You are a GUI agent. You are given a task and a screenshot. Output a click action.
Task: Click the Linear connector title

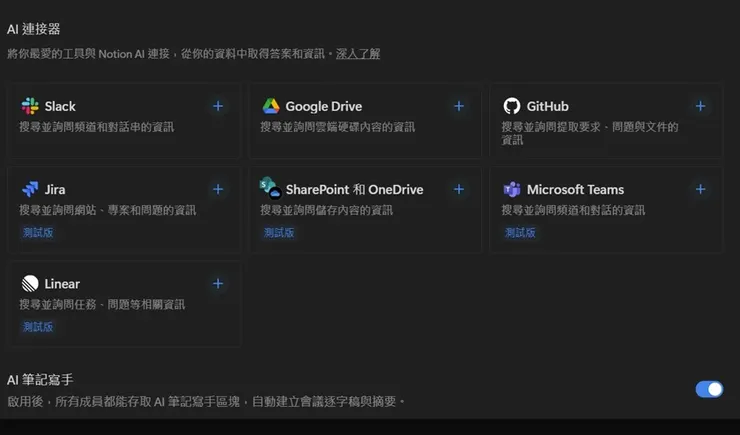coord(62,284)
